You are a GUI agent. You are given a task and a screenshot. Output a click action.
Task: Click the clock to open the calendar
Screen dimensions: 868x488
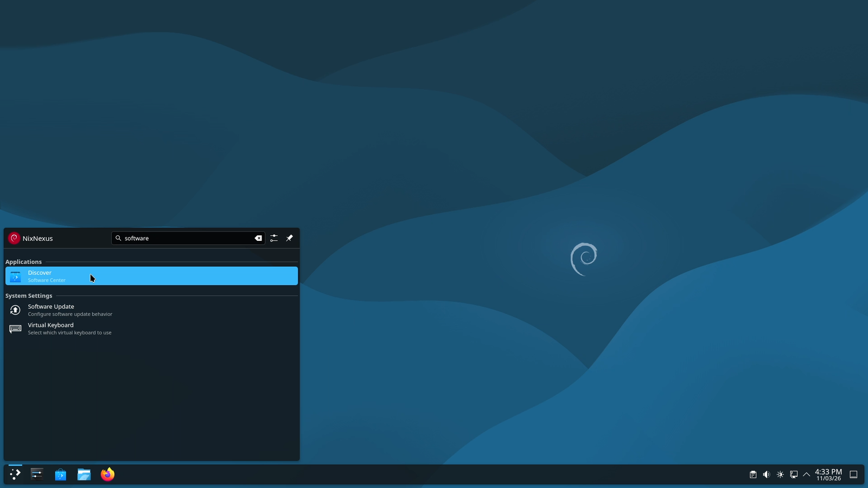[x=827, y=474]
